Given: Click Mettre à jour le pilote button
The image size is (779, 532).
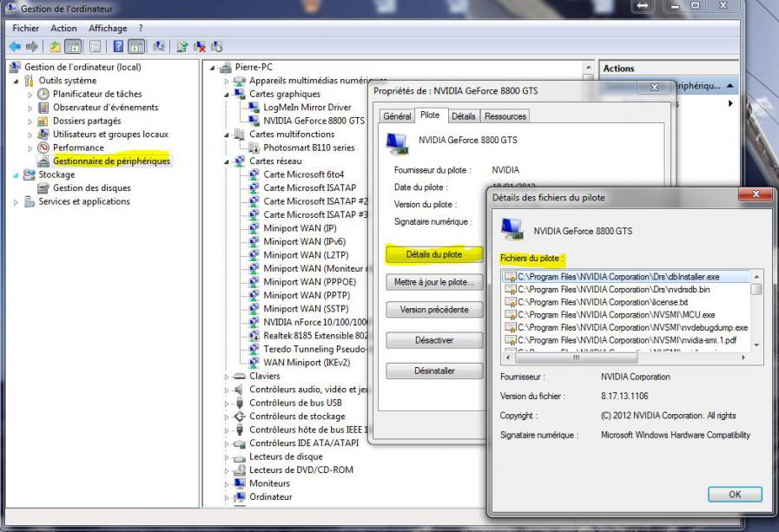Looking at the screenshot, I should click(x=434, y=282).
